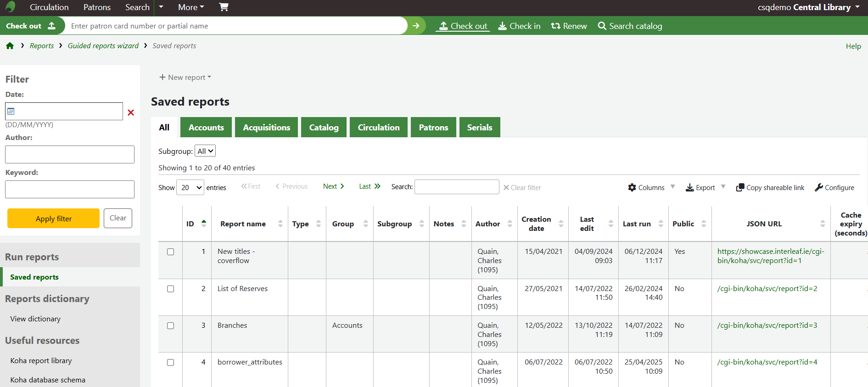Viewport: 868px width, 387px height.
Task: Check the Branches report row checkbox
Action: [x=170, y=325]
